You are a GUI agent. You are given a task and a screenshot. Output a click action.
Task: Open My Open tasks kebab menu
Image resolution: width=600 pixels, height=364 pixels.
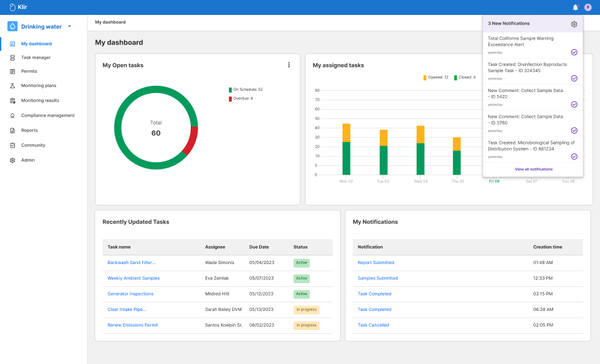(x=289, y=65)
